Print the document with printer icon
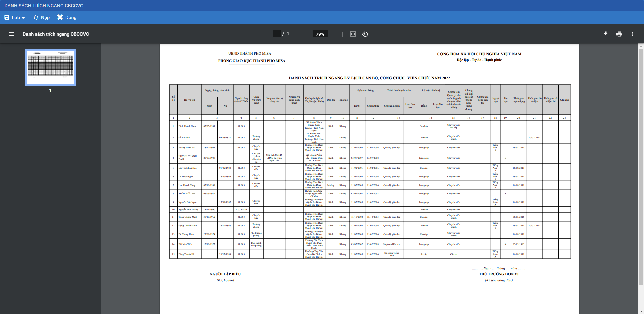This screenshot has width=644, height=314. point(619,34)
